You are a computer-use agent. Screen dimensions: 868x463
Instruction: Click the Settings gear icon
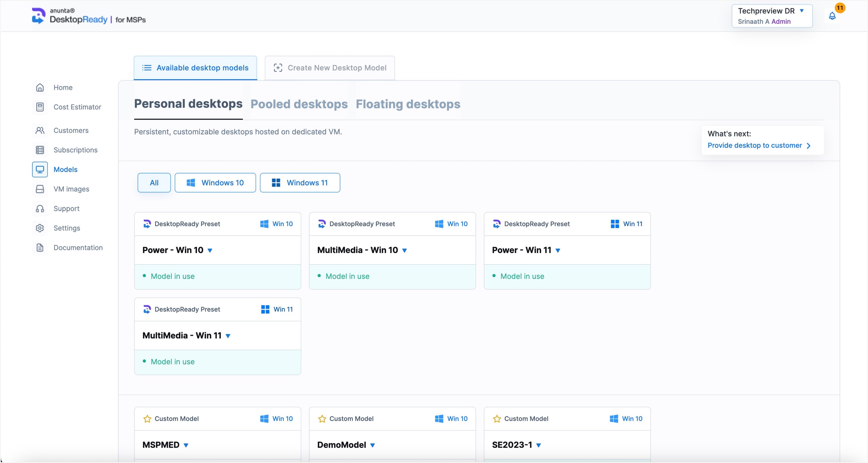point(40,228)
